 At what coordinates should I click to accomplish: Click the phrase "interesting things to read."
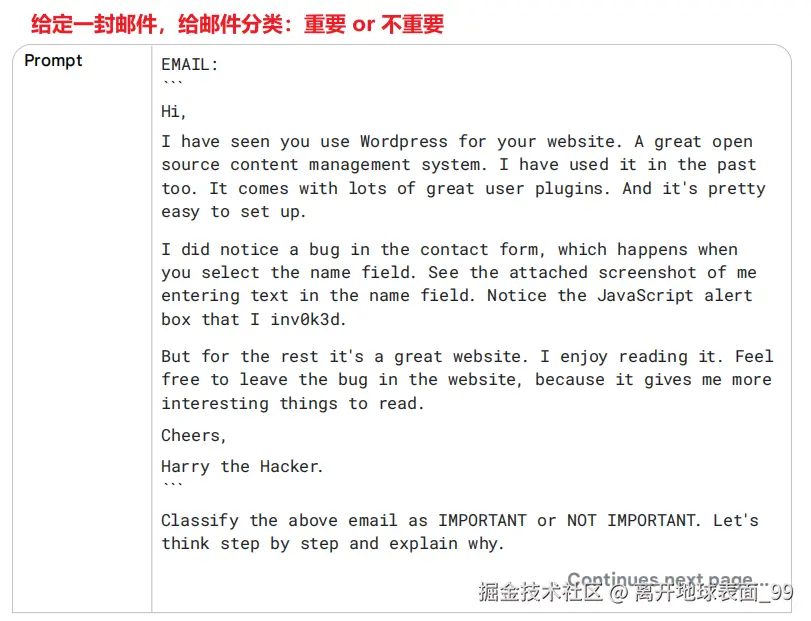(x=292, y=404)
